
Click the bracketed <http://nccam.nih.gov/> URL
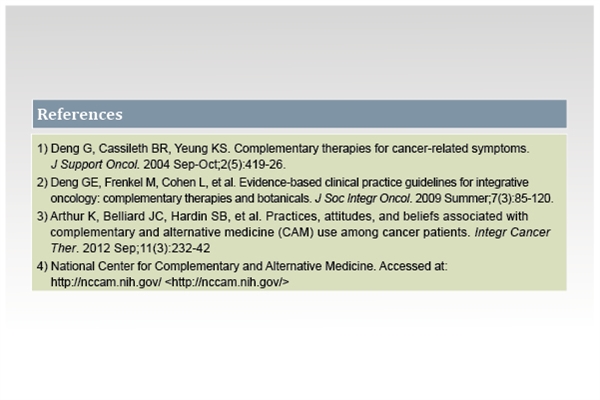pos(227,282)
